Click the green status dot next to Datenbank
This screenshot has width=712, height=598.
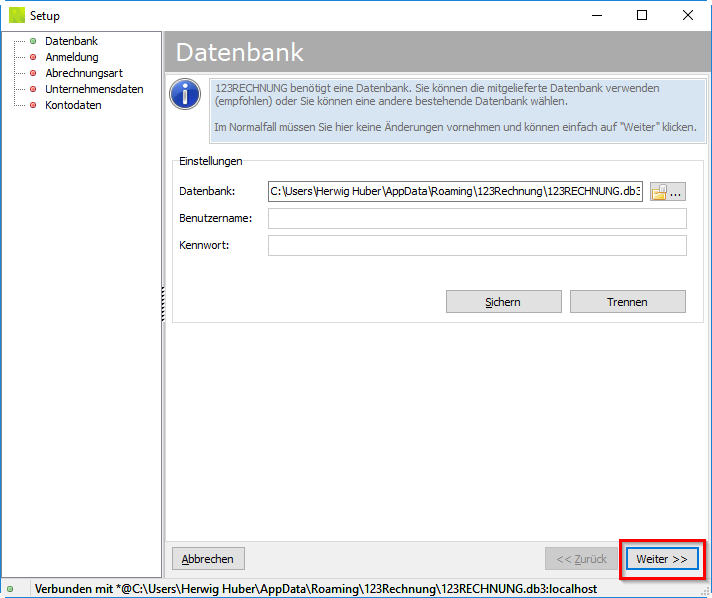tap(33, 41)
